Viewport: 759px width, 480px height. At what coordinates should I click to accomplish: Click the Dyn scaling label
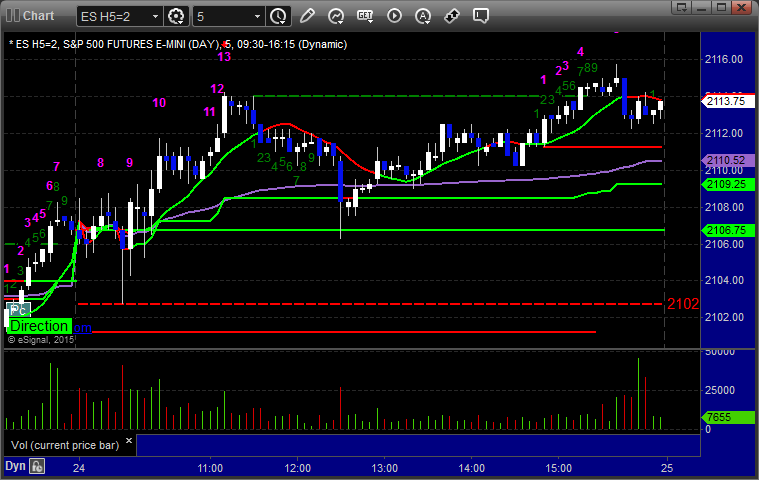(x=15, y=466)
